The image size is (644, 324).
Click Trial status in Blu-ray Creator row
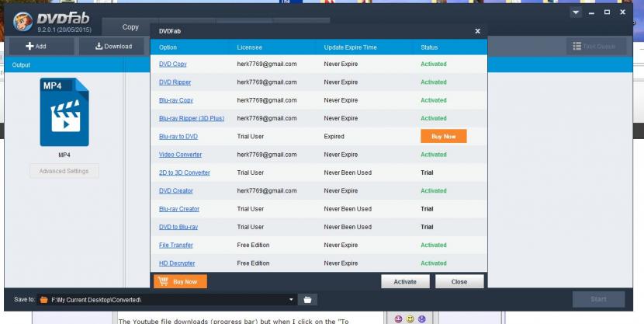[427, 209]
